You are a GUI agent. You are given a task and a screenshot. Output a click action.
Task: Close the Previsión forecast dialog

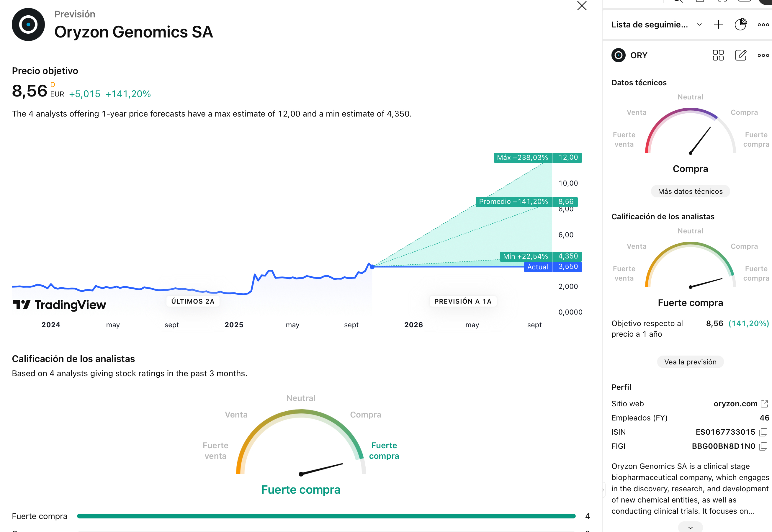(582, 6)
